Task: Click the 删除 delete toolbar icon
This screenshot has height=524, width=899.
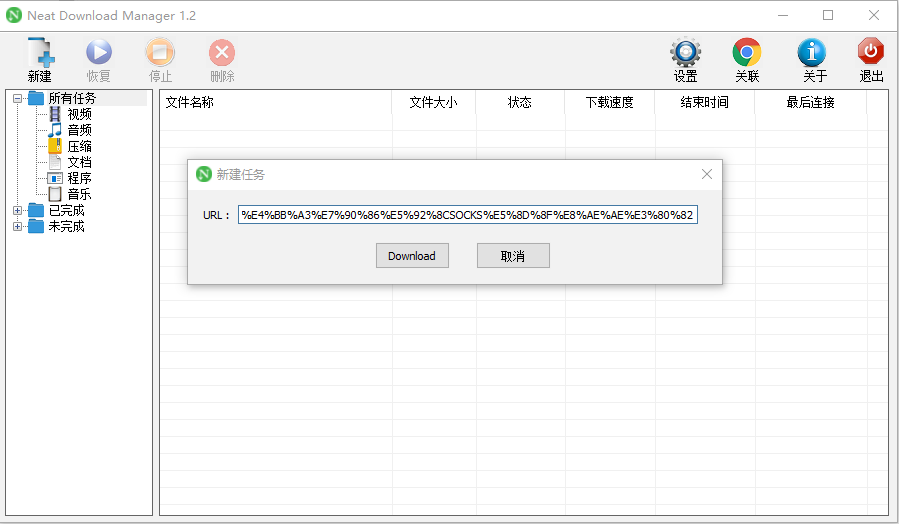Action: tap(222, 54)
